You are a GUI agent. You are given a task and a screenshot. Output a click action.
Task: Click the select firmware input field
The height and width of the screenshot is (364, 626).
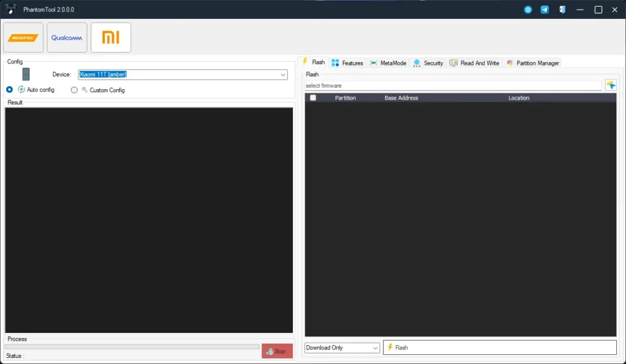(x=452, y=86)
